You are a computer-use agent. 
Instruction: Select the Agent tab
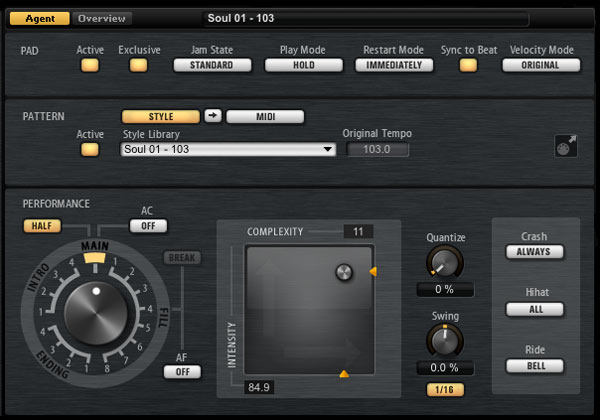tap(40, 18)
